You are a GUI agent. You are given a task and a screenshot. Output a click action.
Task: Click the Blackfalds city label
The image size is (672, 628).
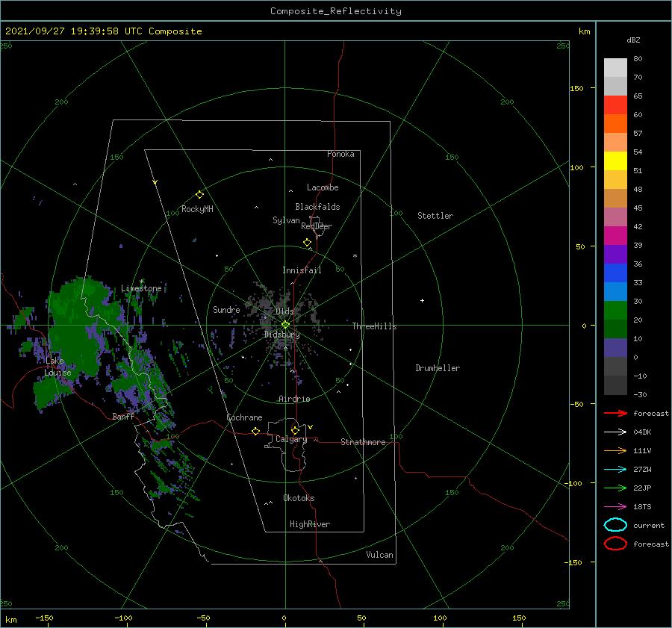[x=317, y=207]
